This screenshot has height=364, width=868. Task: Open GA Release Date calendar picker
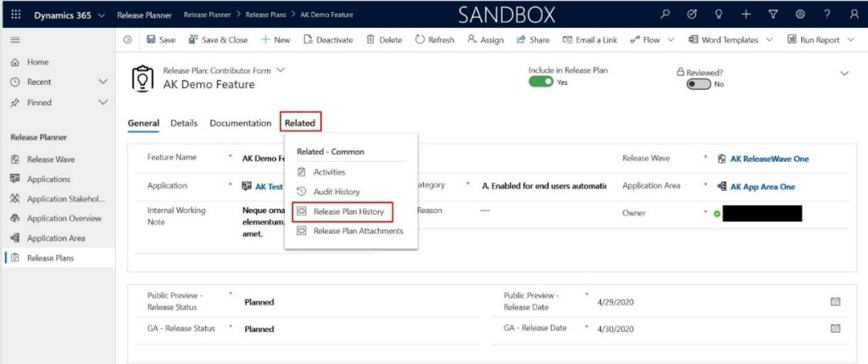(835, 328)
